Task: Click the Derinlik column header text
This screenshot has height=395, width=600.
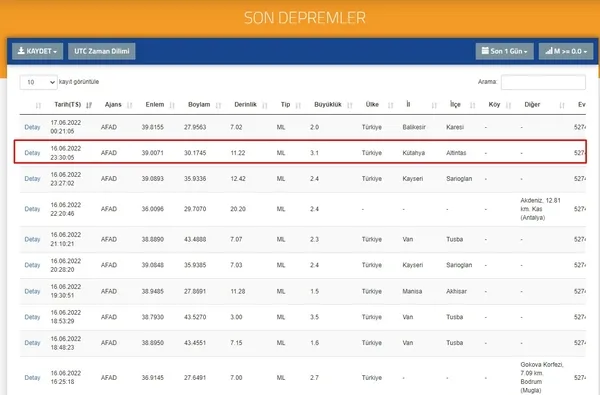Action: point(245,104)
